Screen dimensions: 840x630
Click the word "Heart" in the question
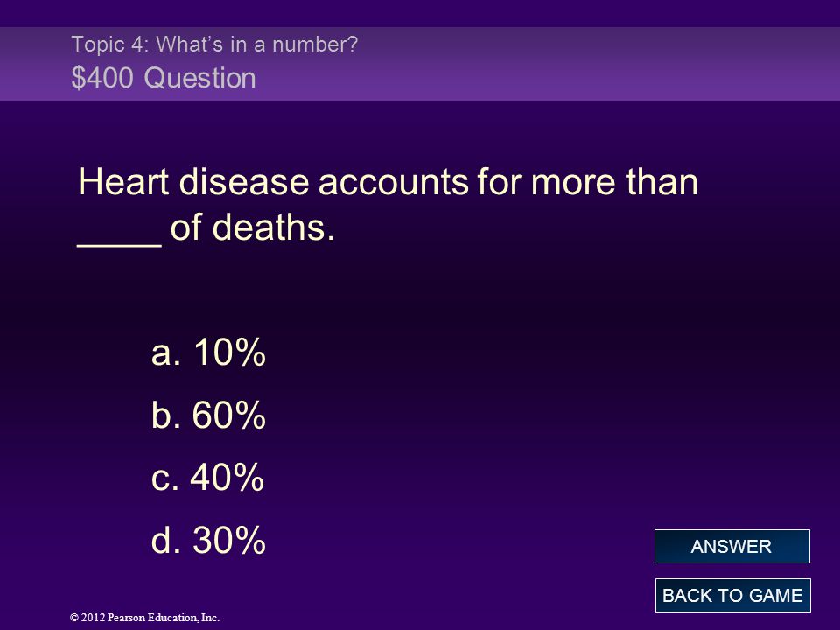click(123, 182)
